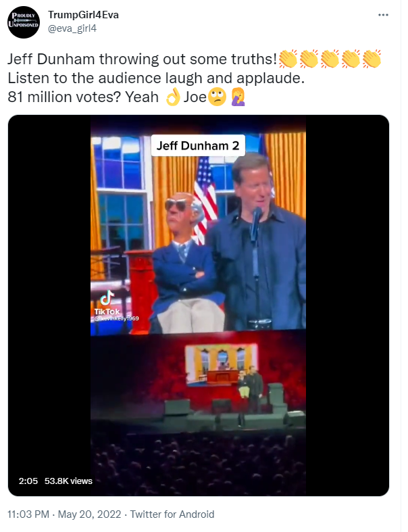This screenshot has height=532, width=408.
Task: Click the first clapping hands emoji
Action: point(288,59)
